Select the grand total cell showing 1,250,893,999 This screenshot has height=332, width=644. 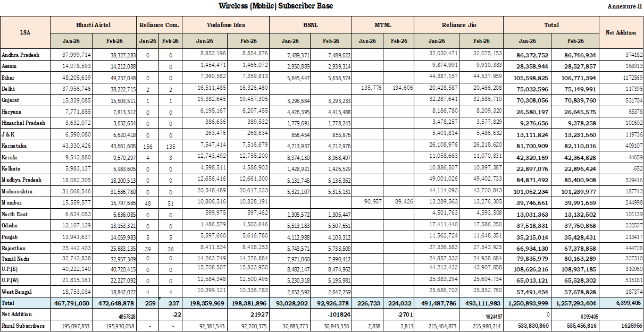529,303
